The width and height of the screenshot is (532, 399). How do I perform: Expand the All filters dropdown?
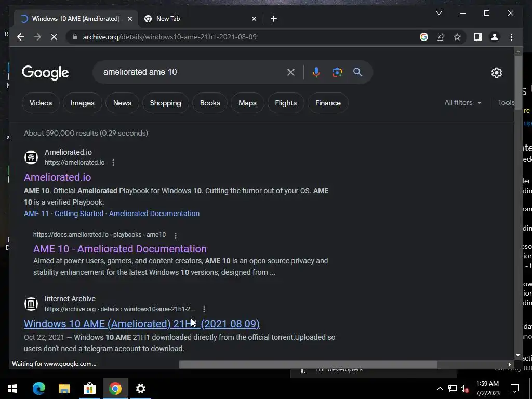(x=463, y=102)
